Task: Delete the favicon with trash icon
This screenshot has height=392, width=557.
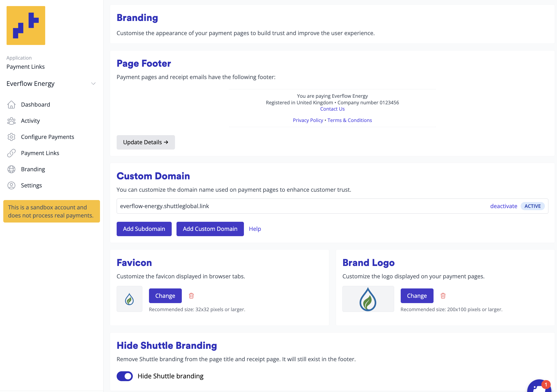Action: click(191, 296)
